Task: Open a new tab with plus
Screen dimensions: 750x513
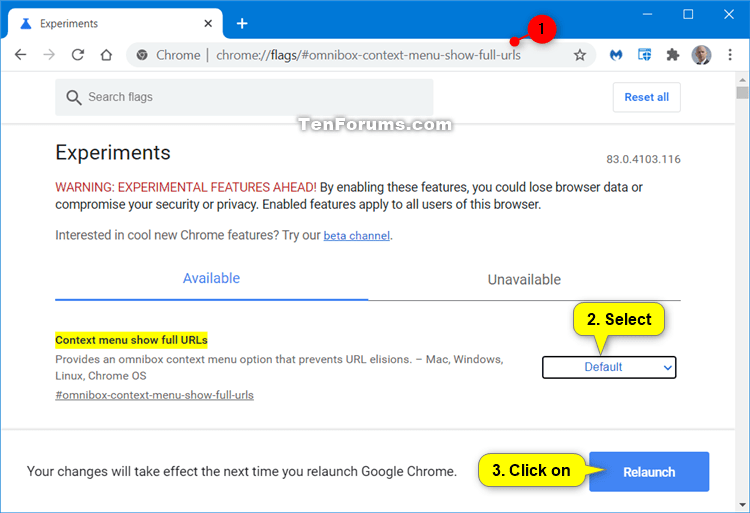Action: [242, 23]
